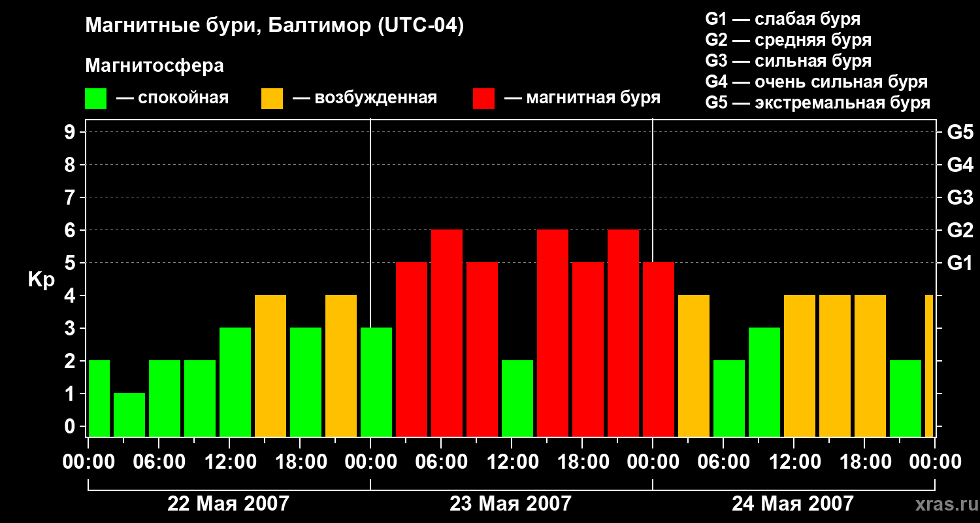The image size is (980, 523).
Task: Select the '— возбужденная' legend label
Action: [365, 99]
